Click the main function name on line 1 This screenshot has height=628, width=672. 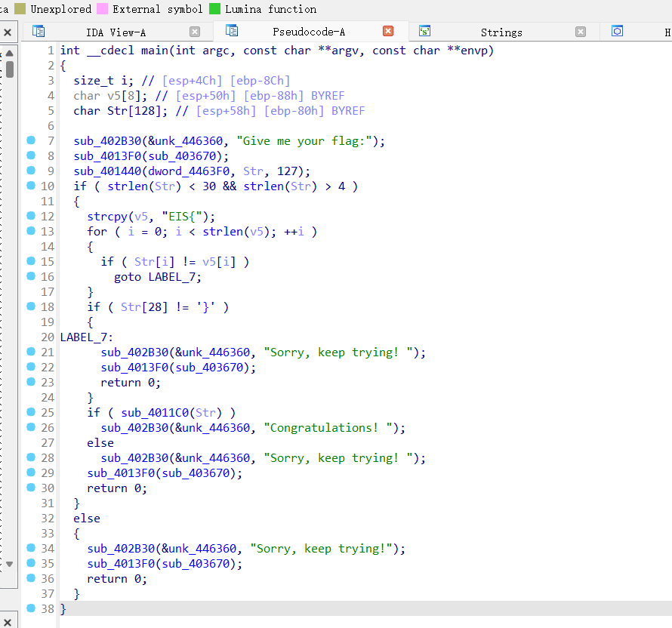point(155,51)
